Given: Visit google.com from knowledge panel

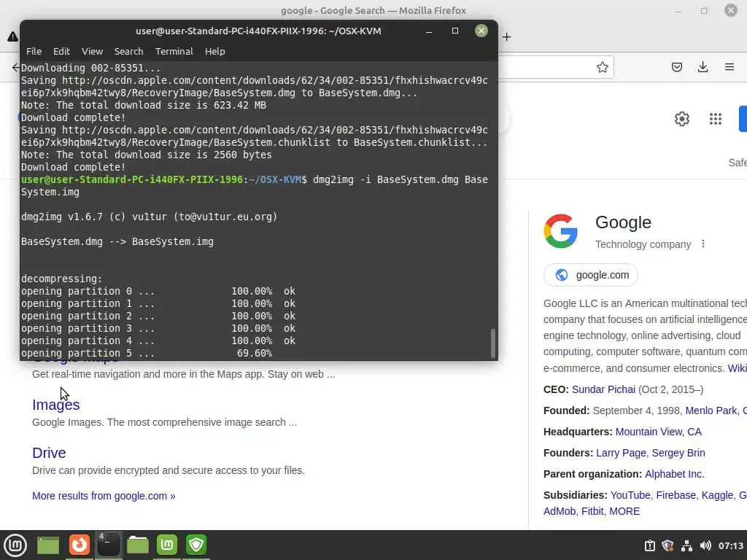Looking at the screenshot, I should tap(591, 275).
